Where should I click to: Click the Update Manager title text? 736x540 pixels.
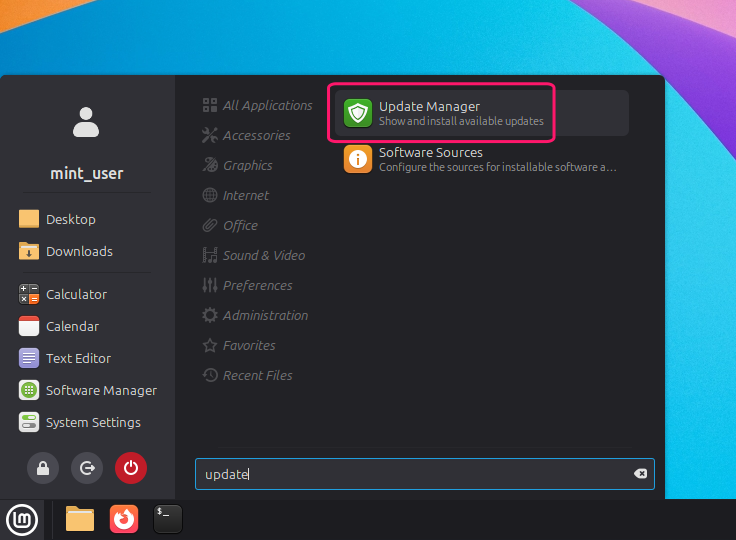coord(429,107)
